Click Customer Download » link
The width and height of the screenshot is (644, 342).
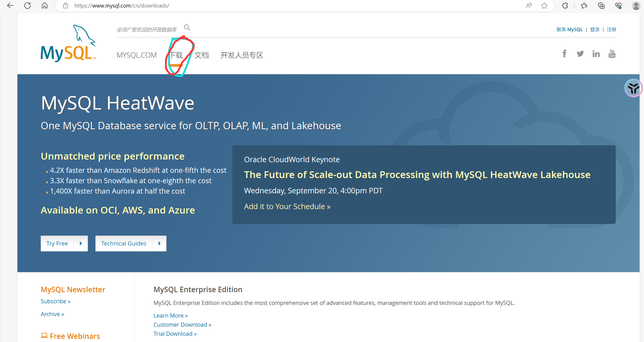(182, 325)
